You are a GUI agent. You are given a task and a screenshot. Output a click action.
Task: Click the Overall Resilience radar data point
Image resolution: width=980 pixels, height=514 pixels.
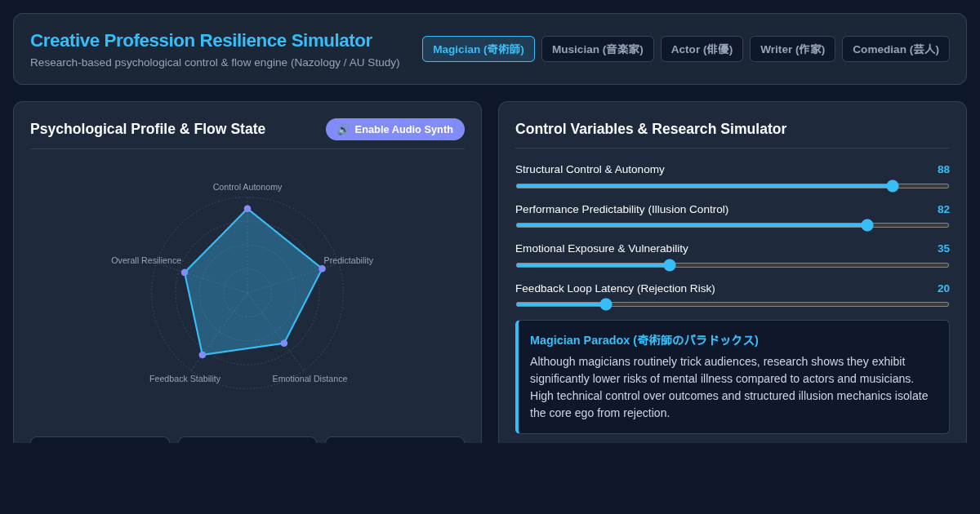(185, 273)
